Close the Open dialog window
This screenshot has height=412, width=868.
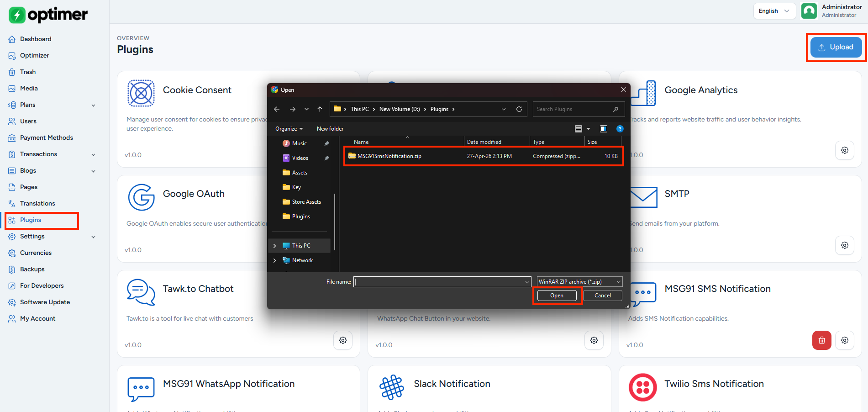(x=623, y=90)
